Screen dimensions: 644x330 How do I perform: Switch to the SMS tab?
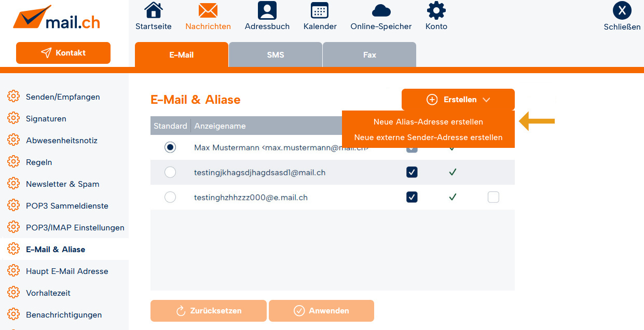click(x=275, y=55)
